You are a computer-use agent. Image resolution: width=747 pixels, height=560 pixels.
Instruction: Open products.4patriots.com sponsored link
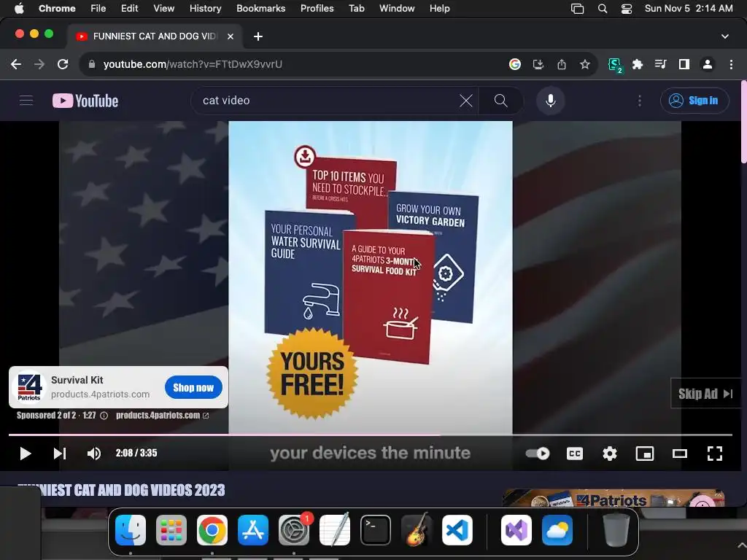pos(163,415)
